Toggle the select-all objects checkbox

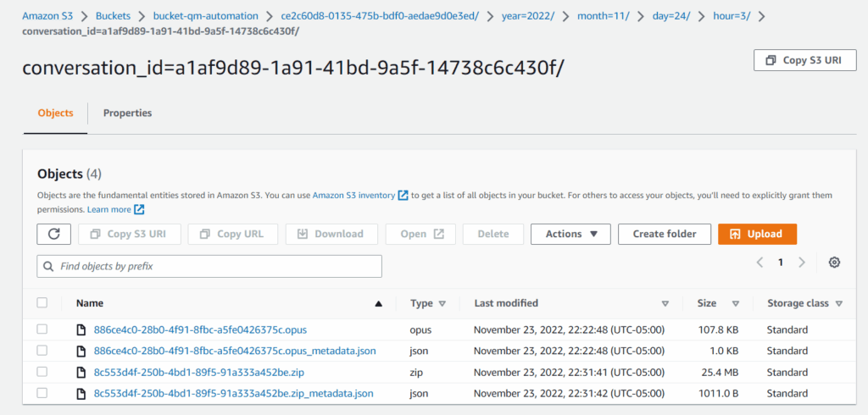coord(42,302)
